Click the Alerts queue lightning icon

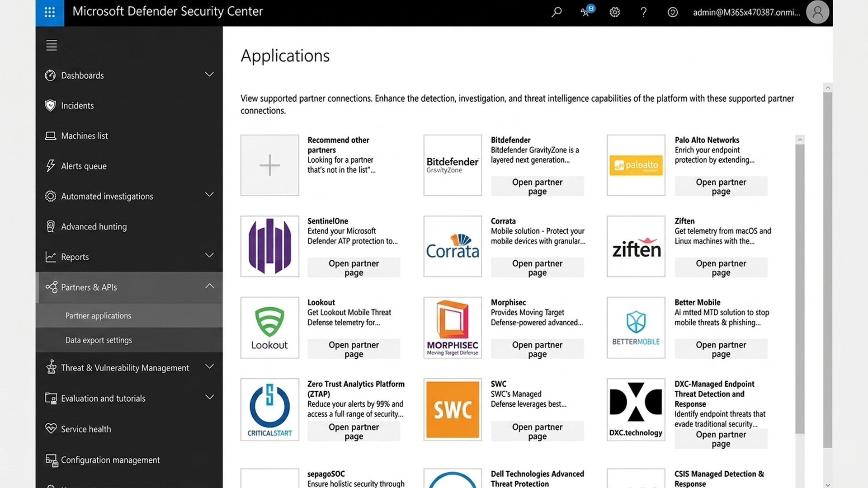pyautogui.click(x=50, y=166)
